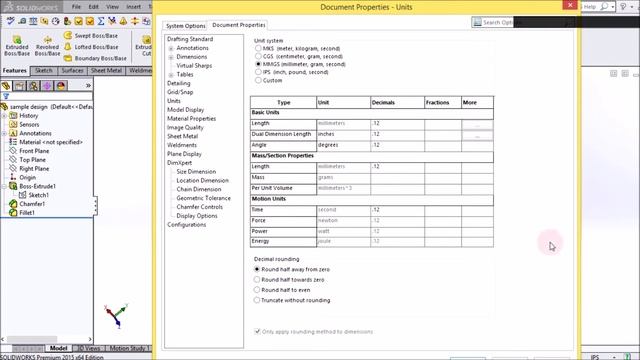Switch to the Model tab at bottom
The height and width of the screenshot is (360, 640).
58,348
